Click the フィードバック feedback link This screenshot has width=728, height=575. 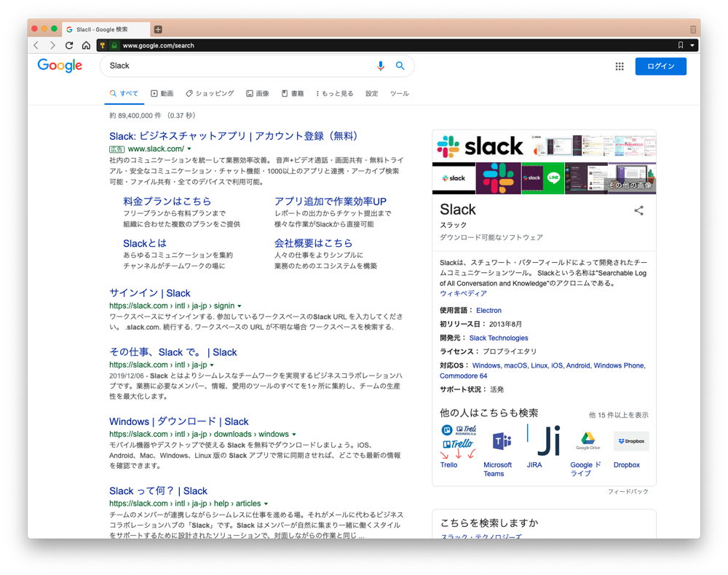click(628, 491)
